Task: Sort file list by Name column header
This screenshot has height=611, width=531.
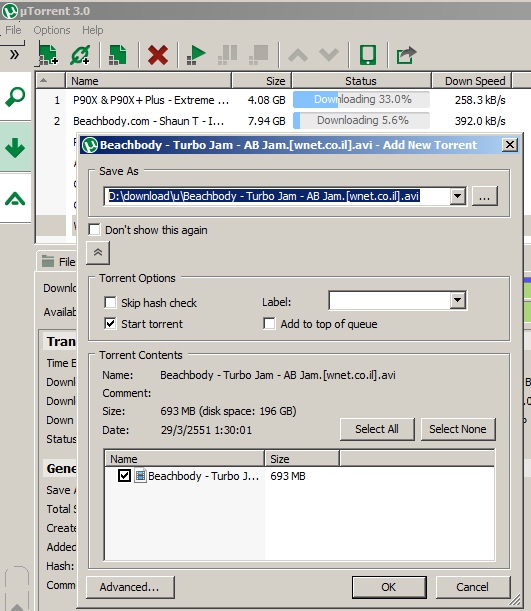Action: click(x=185, y=458)
